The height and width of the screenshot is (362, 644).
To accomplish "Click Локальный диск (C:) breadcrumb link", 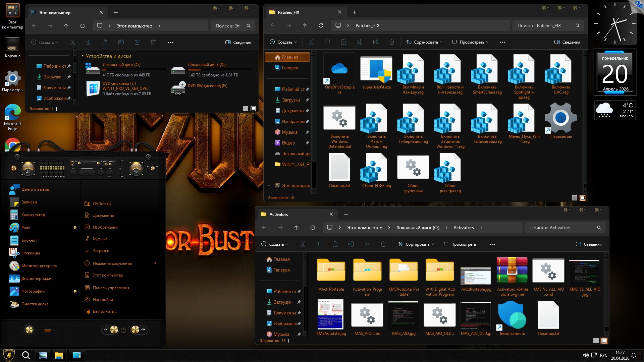I will [418, 228].
